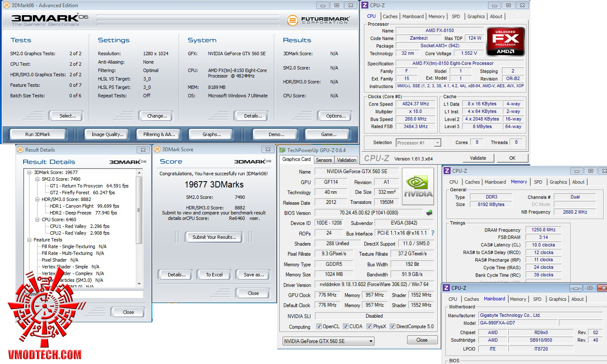
Task: Click Submit Your Results button
Action: point(214,237)
